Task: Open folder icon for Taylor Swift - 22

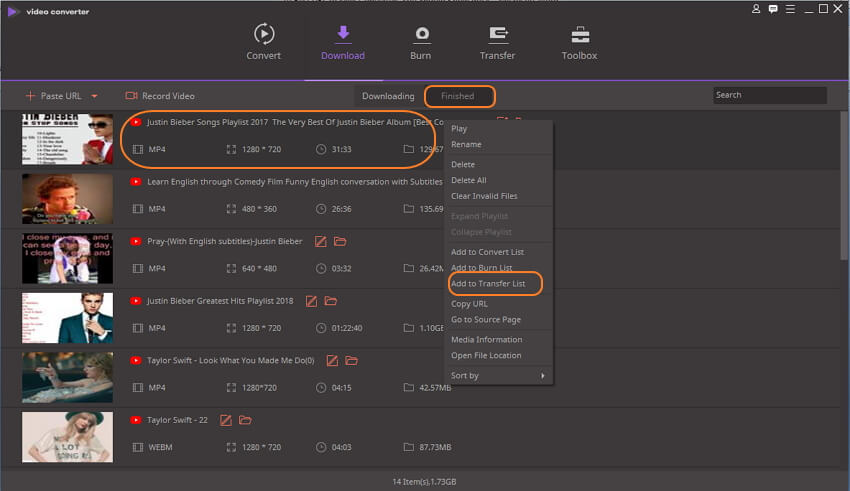Action: click(x=245, y=420)
